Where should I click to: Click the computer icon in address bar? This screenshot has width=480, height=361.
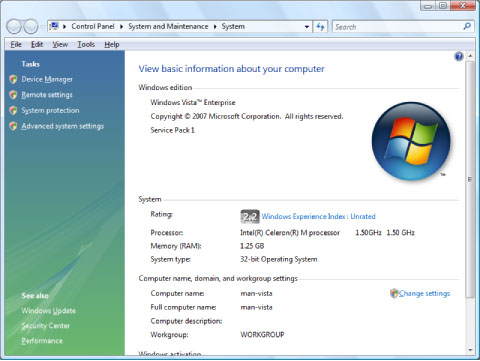click(x=54, y=26)
